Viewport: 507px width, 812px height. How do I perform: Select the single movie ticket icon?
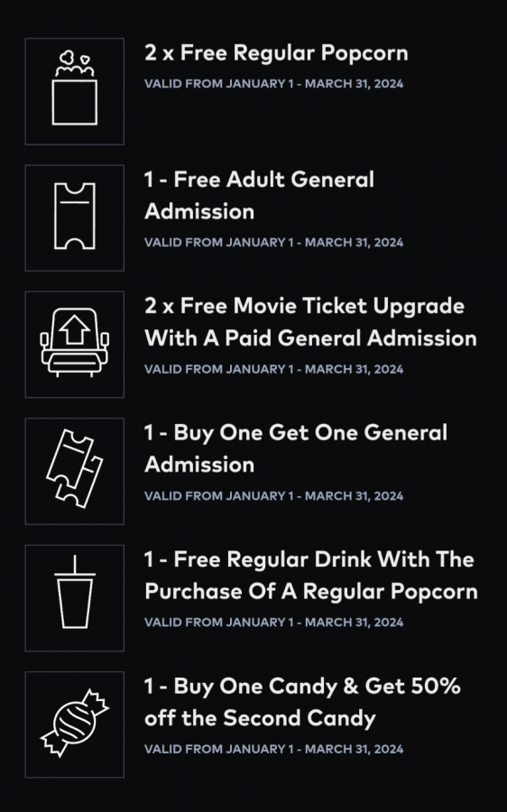click(75, 217)
